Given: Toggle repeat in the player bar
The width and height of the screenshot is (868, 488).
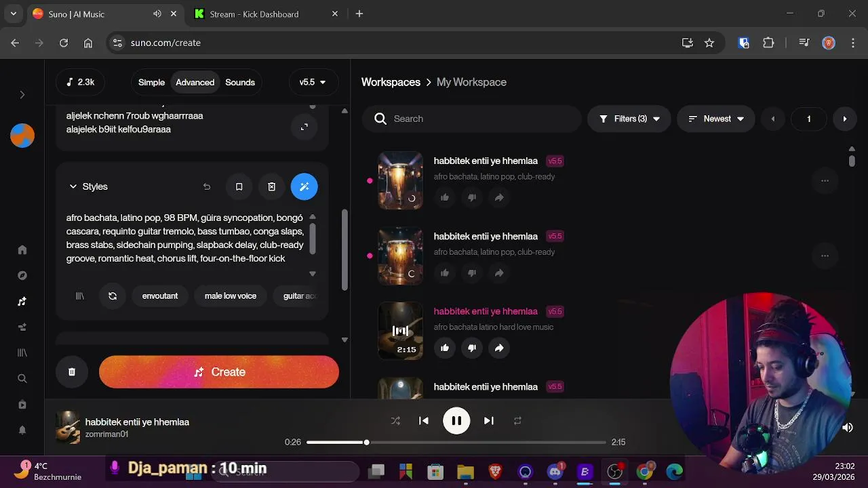Looking at the screenshot, I should pos(517,421).
